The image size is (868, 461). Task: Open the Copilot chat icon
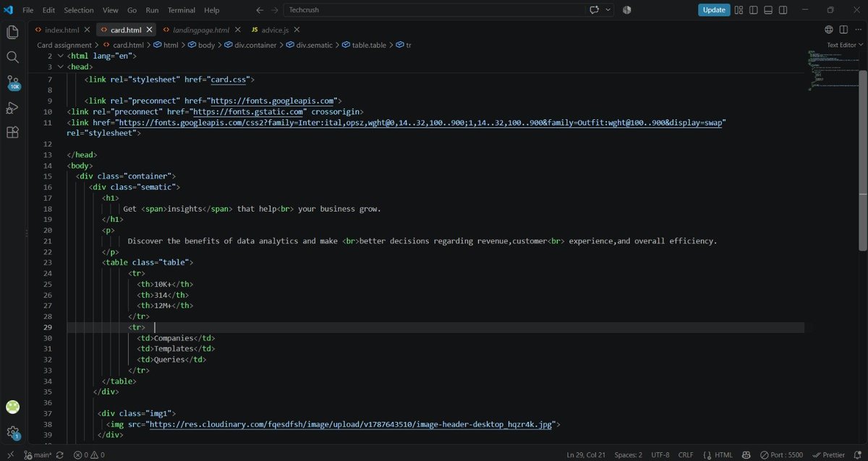click(x=595, y=10)
